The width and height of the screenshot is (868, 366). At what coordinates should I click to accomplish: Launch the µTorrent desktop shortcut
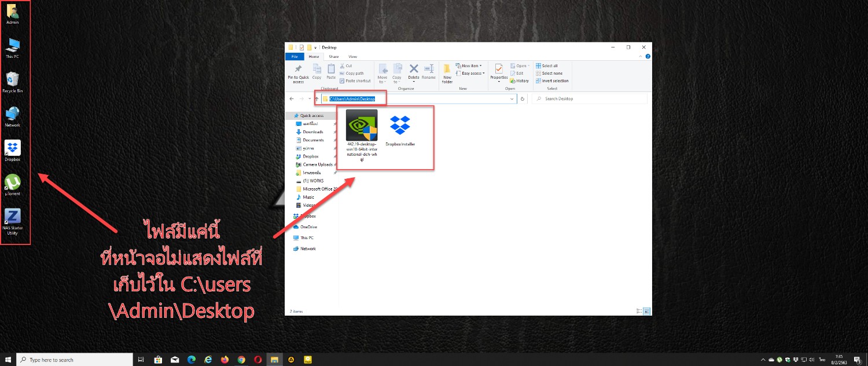pos(12,185)
